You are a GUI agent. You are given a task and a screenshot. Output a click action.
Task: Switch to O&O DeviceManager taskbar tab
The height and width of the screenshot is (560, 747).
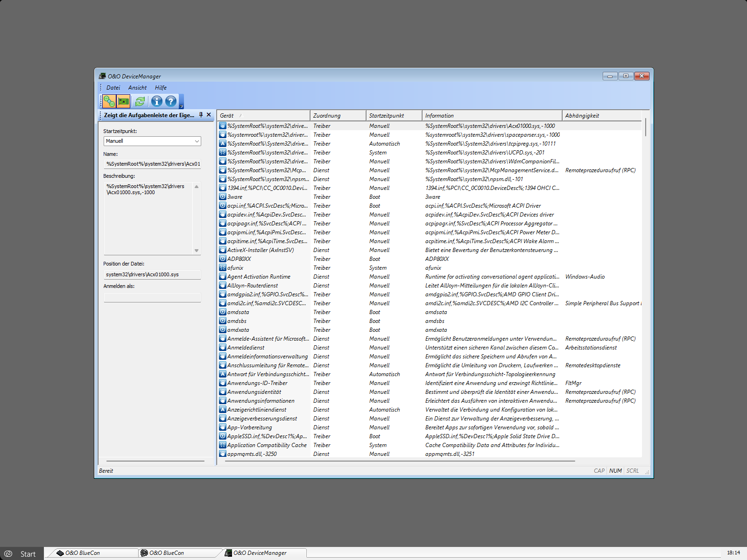point(264,553)
